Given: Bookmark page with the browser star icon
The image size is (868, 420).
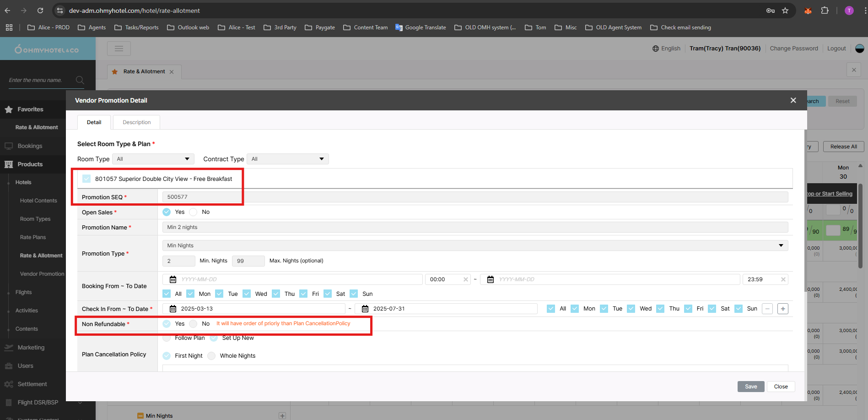Looking at the screenshot, I should [x=785, y=11].
